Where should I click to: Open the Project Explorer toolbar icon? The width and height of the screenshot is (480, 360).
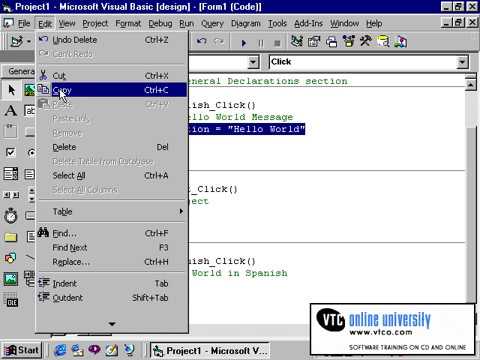tap(296, 41)
